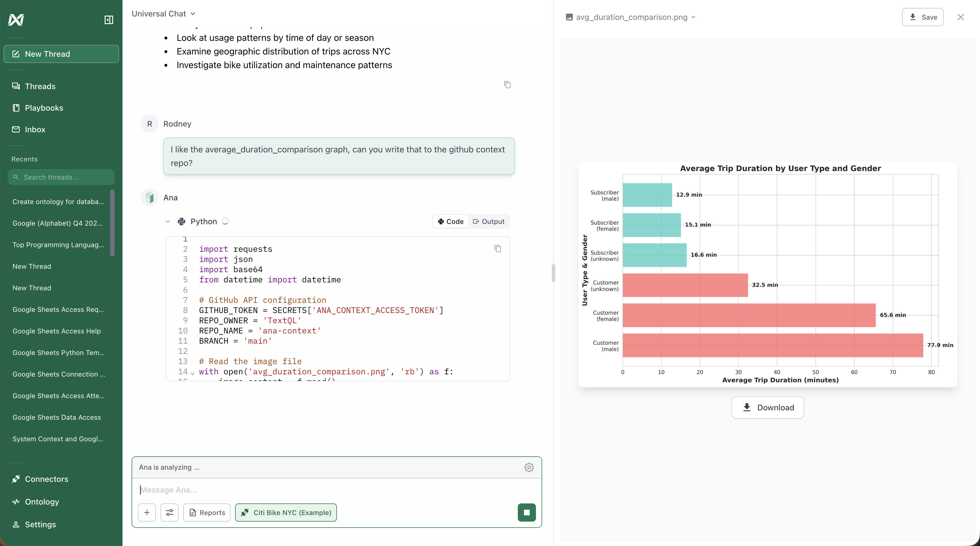Open Connectors from the sidebar

point(47,479)
